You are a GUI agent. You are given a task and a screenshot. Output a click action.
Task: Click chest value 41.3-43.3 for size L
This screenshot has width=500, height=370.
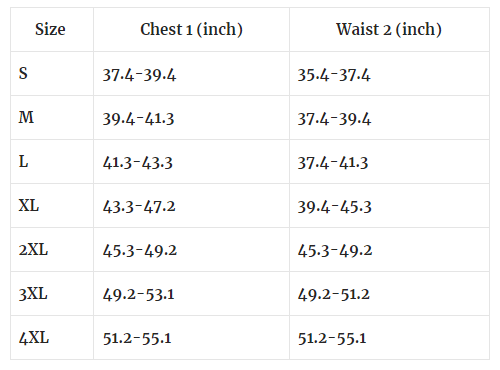point(138,163)
